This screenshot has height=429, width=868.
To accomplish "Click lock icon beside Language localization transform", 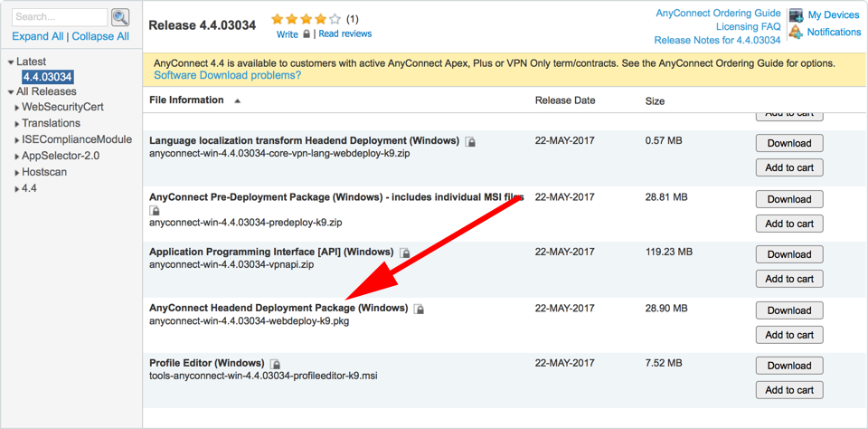I will click(x=470, y=142).
